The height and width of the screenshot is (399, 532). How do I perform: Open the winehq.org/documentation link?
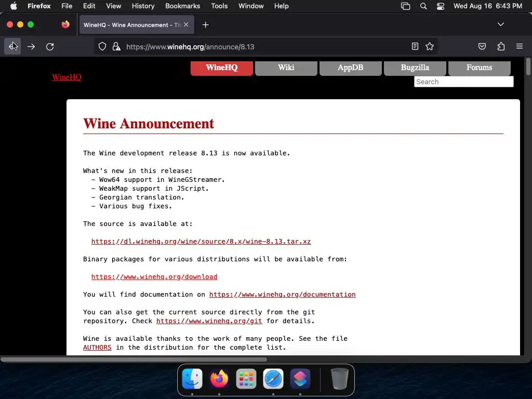[282, 295]
